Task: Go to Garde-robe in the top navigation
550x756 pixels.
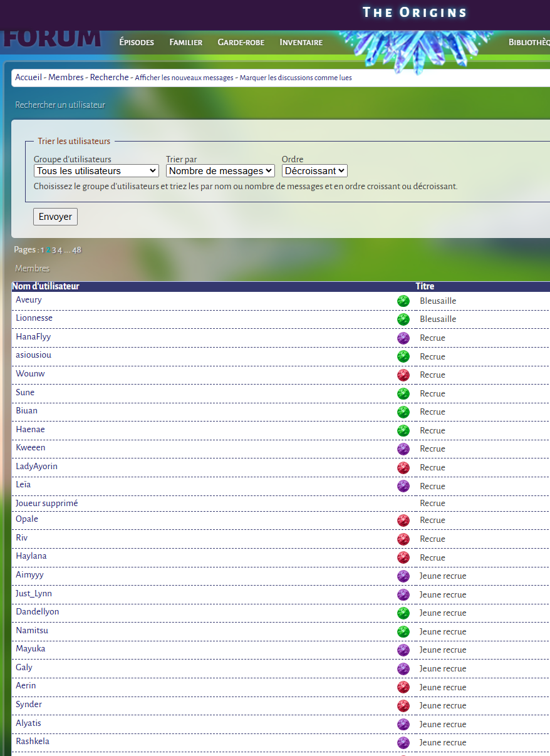Action: [x=241, y=43]
